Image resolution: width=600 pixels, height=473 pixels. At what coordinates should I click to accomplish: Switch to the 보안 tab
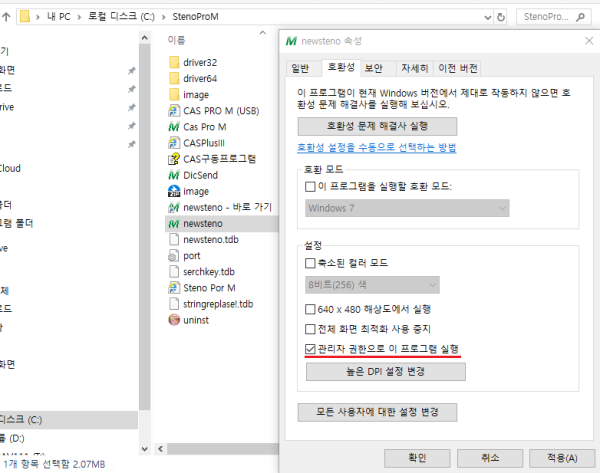[373, 69]
